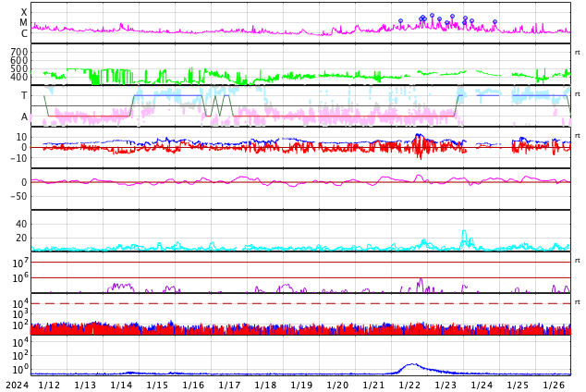Click the X flare class axis label
This screenshot has height=392, width=586.
(24, 13)
